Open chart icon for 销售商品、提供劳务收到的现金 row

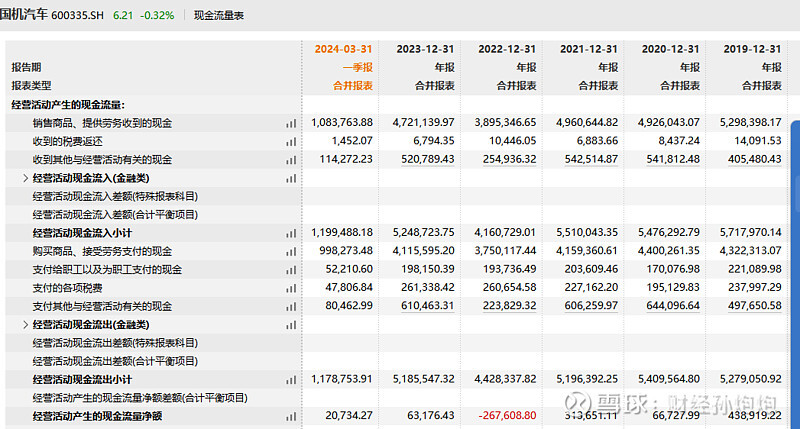(291, 123)
